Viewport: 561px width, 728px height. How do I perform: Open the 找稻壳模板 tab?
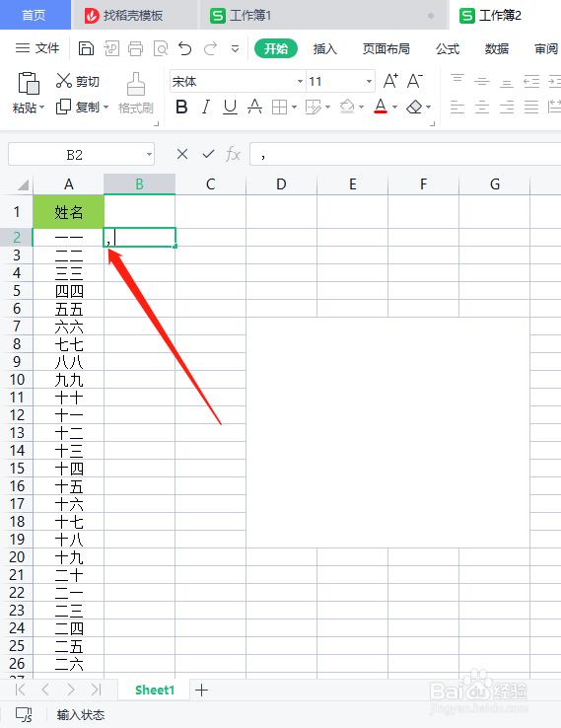click(134, 16)
